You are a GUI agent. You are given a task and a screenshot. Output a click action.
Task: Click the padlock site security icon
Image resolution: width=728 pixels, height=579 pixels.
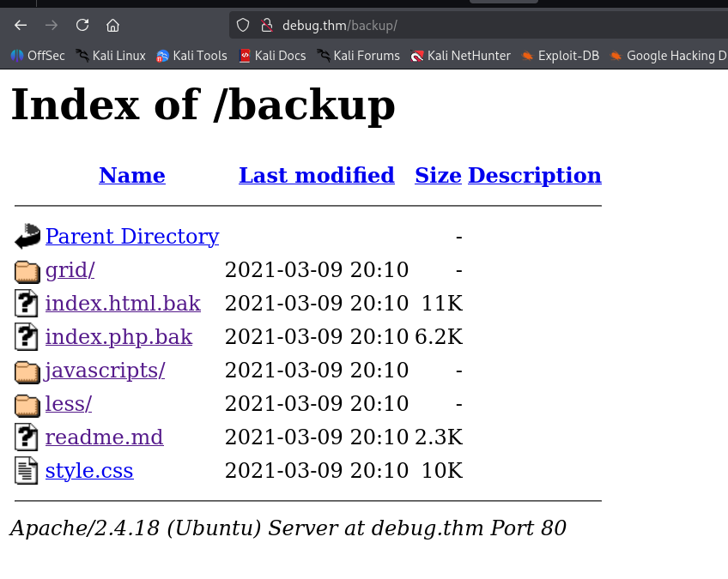[x=267, y=25]
